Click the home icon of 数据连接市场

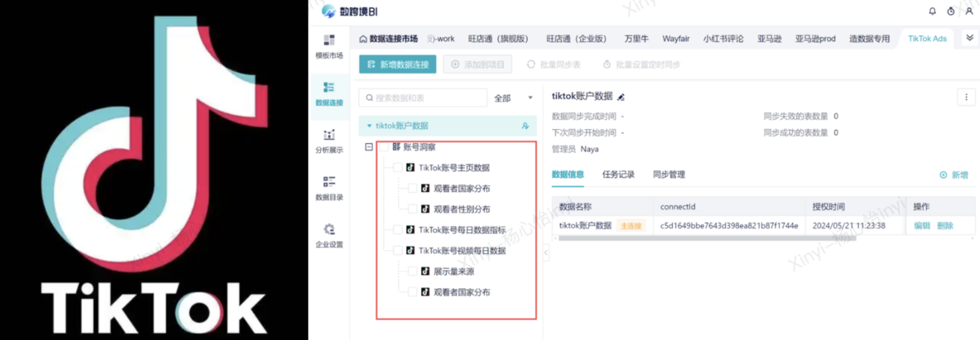363,38
